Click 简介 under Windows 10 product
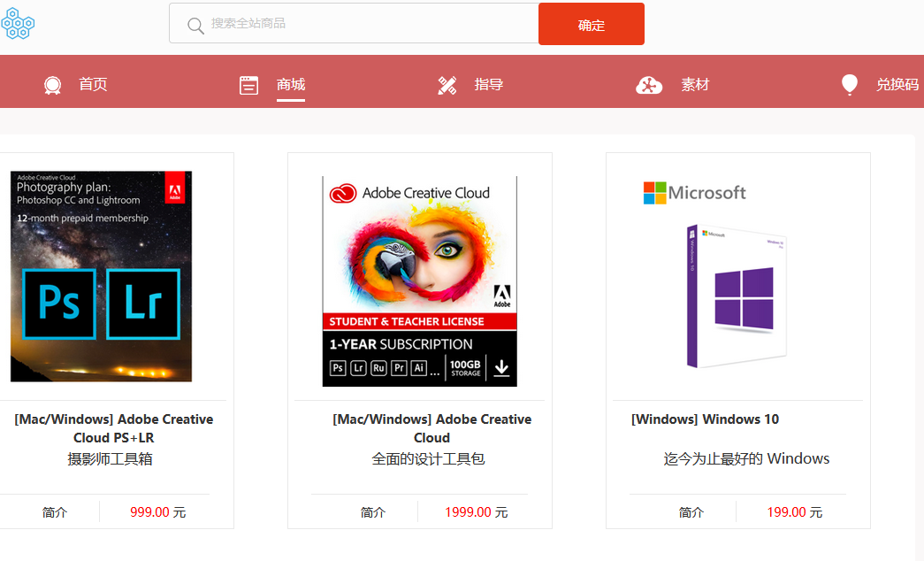Viewport: 924px width, 561px height. pos(691,512)
